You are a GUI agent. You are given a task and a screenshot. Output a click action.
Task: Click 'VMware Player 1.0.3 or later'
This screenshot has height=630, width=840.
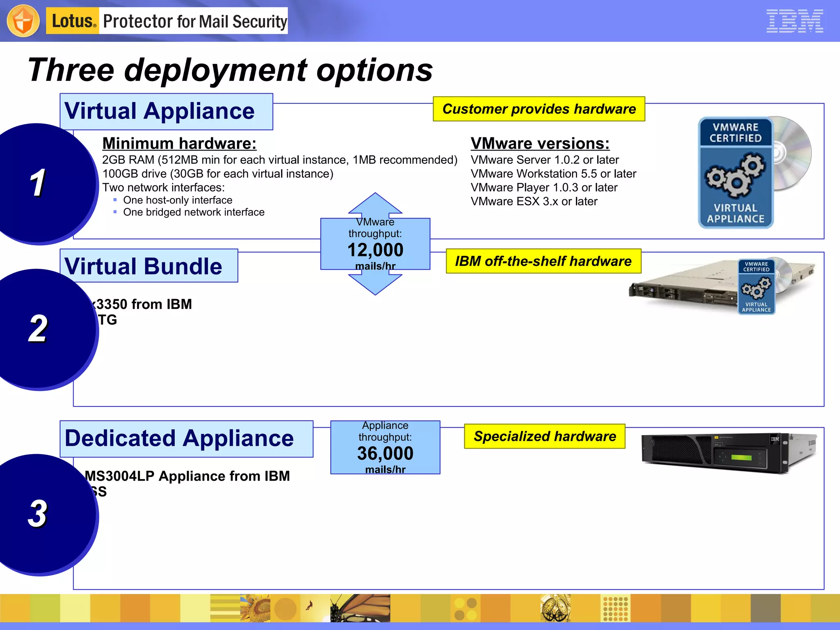(544, 187)
